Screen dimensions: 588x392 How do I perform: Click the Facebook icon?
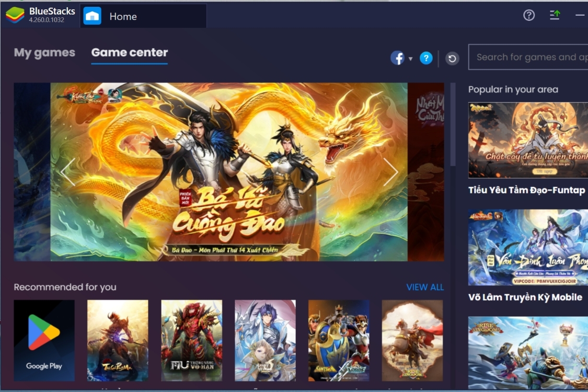(398, 58)
